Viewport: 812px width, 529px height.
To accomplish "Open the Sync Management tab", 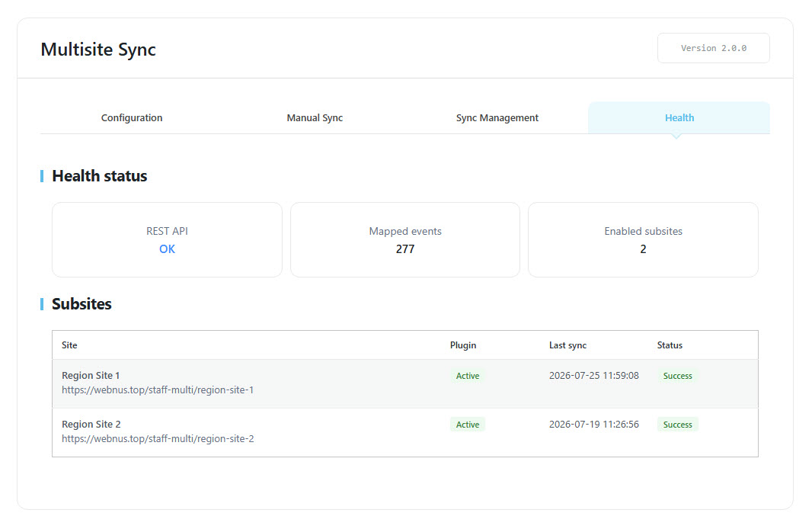I will click(x=497, y=117).
